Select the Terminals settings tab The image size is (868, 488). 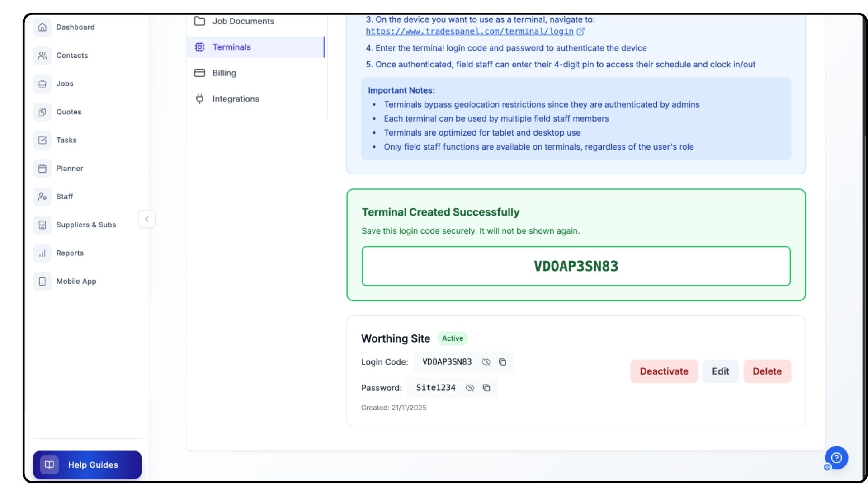coord(231,47)
